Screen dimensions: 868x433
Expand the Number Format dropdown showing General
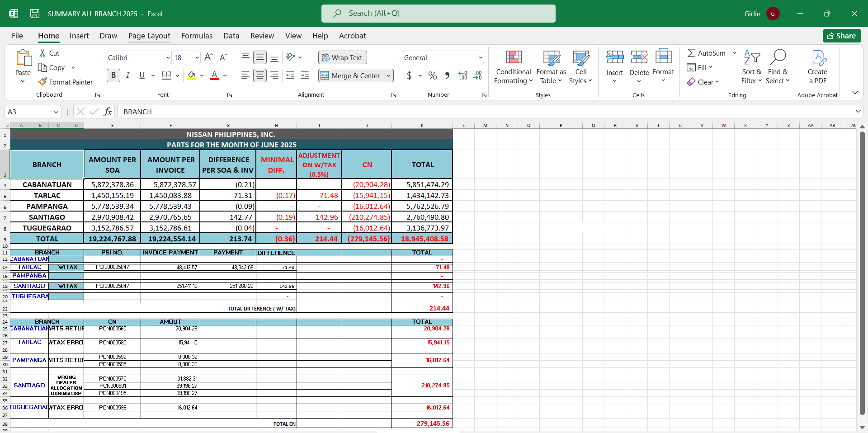click(480, 57)
